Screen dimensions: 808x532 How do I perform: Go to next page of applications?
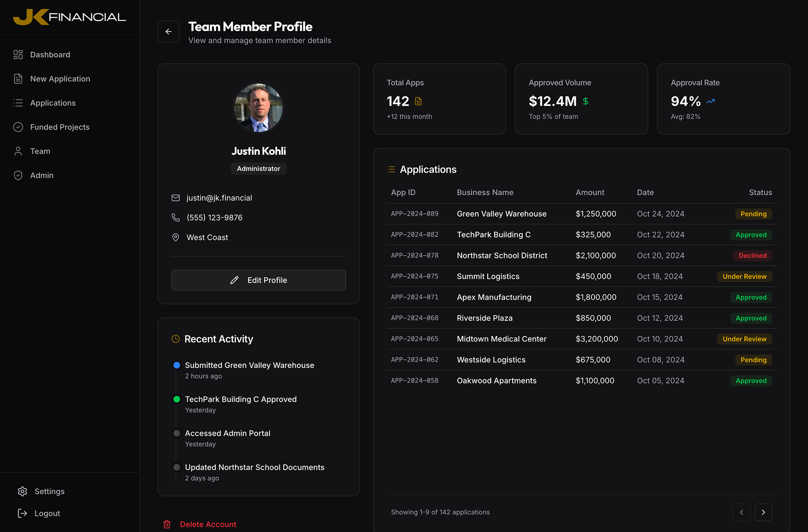[x=763, y=512]
